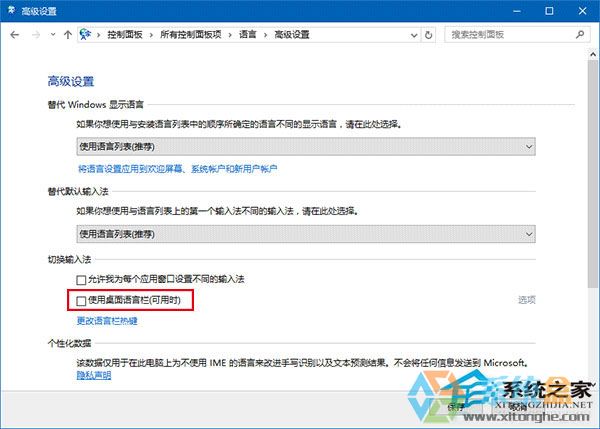Expand chevron after 语言 breadcrumb
600x429 pixels.
pos(265,35)
